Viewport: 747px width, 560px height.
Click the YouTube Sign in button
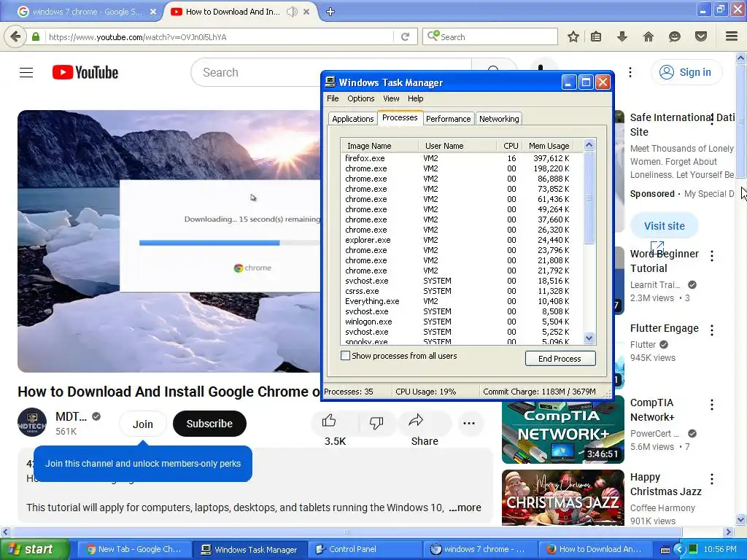pyautogui.click(x=686, y=72)
